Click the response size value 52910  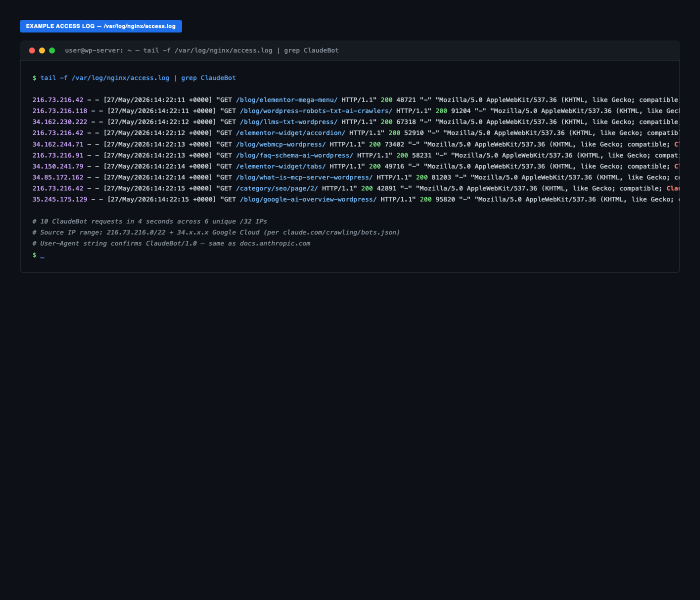(414, 133)
